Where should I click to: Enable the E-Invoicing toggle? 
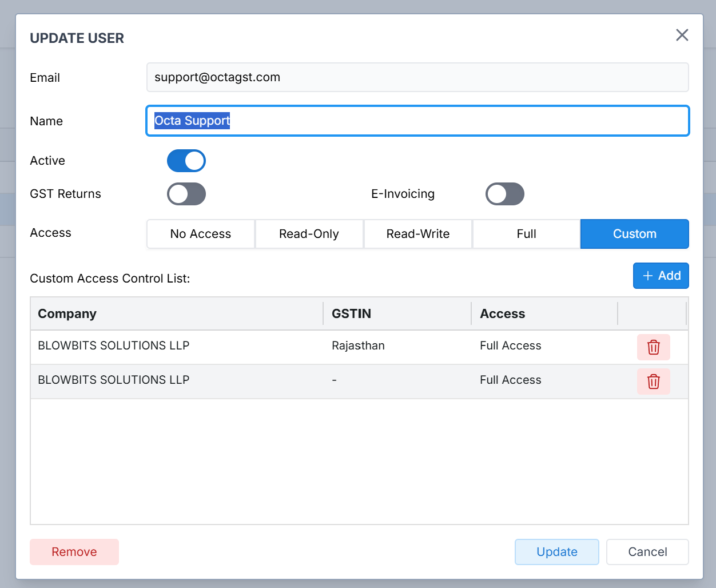(x=504, y=194)
